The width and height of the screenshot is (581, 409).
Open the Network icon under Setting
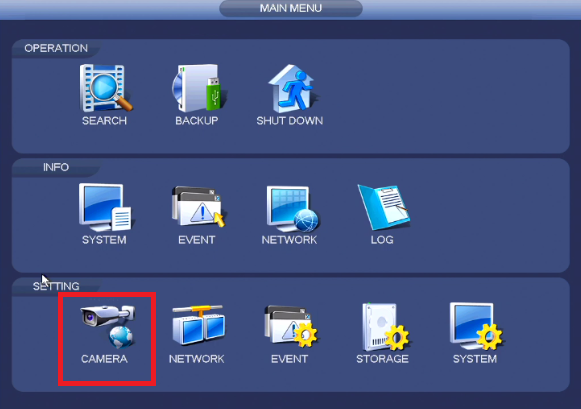pos(199,325)
